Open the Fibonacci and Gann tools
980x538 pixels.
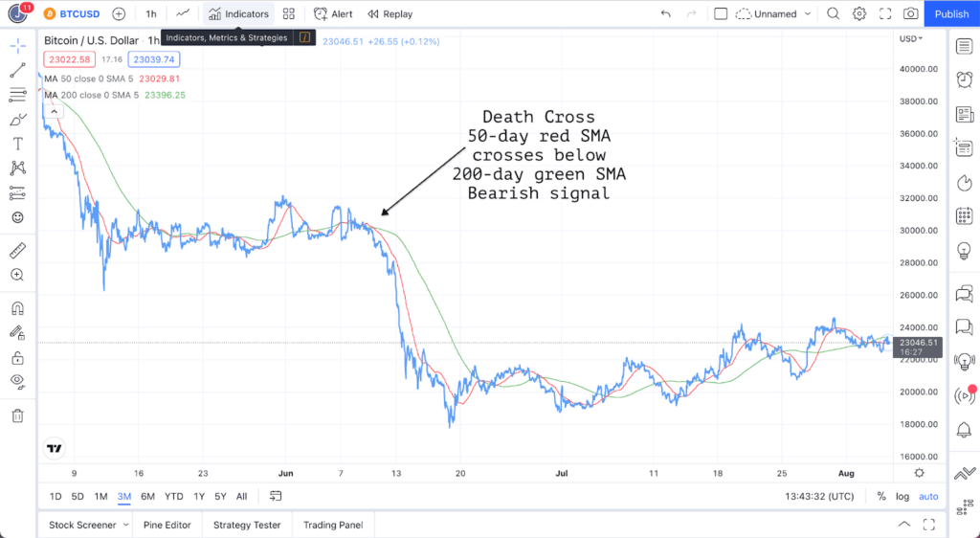[17, 95]
